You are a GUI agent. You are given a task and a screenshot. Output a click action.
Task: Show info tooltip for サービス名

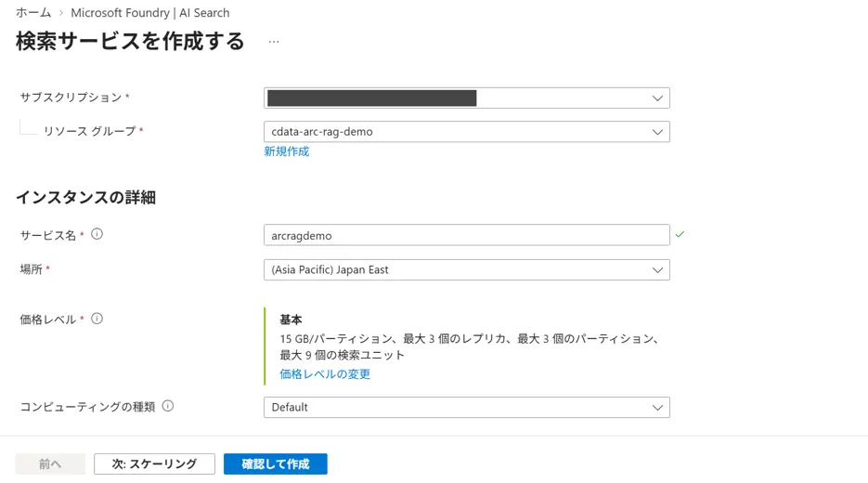(97, 234)
